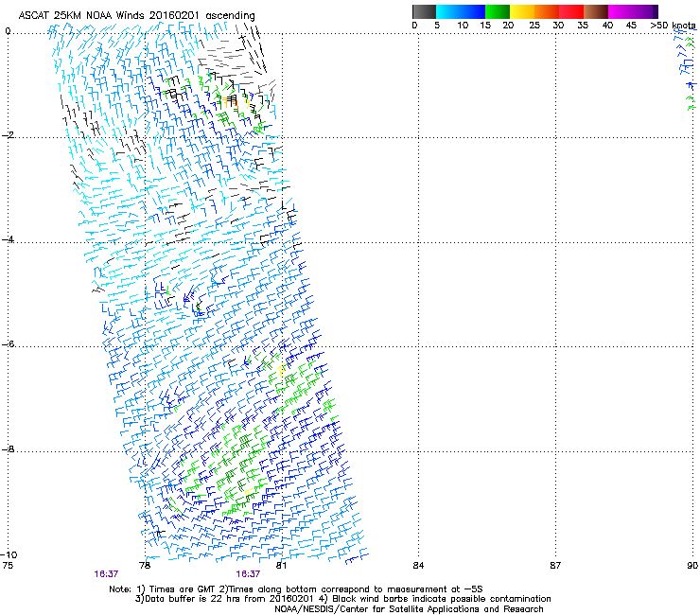Click the '45' label on the knots scale
Viewport: 700px width, 615px height.
click(631, 25)
